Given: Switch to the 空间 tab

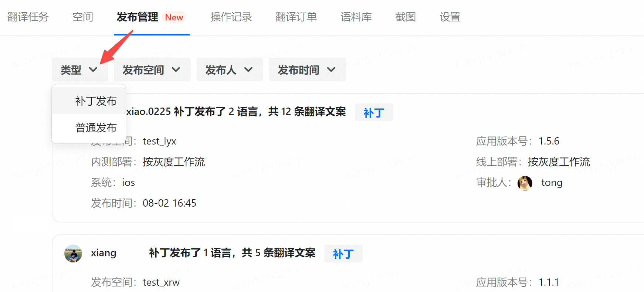Looking at the screenshot, I should pyautogui.click(x=82, y=17).
